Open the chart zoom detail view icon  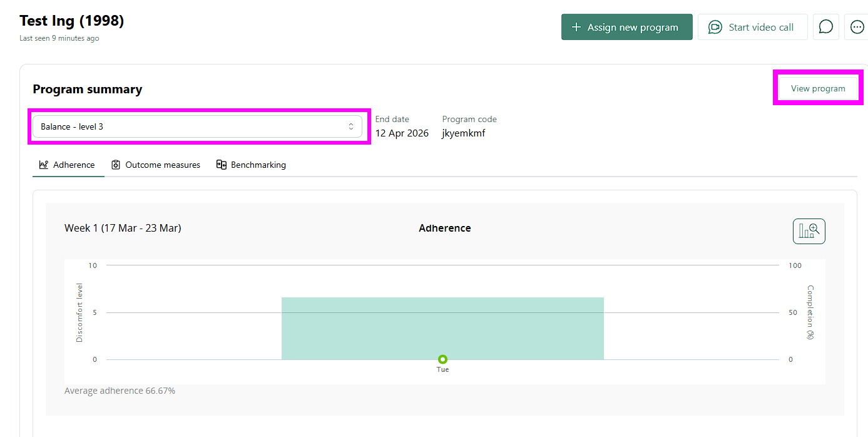(x=809, y=231)
